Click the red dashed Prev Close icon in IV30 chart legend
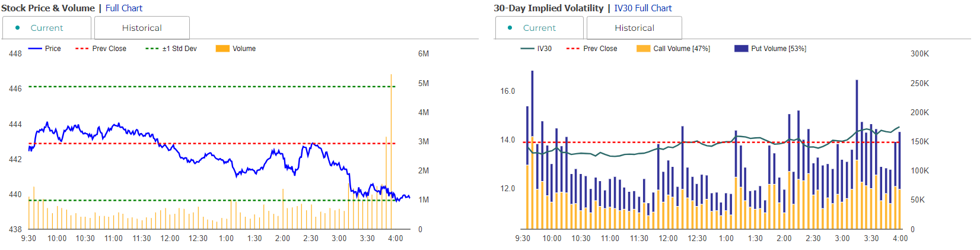 pos(573,49)
